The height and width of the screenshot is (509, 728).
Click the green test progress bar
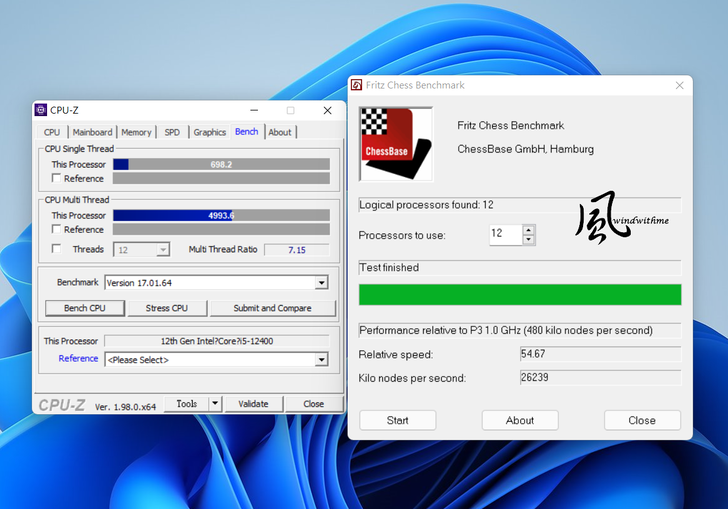point(519,294)
